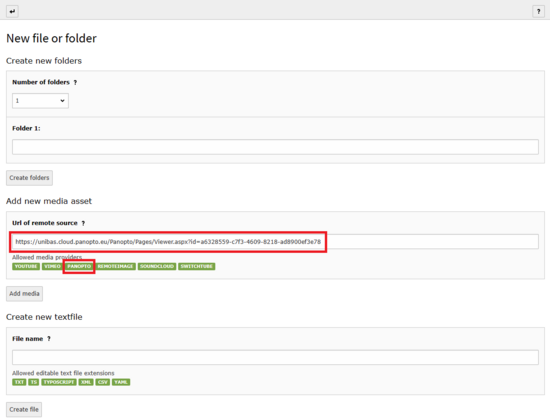
Task: Click the YOUTUBE provider badge
Action: pos(26,266)
